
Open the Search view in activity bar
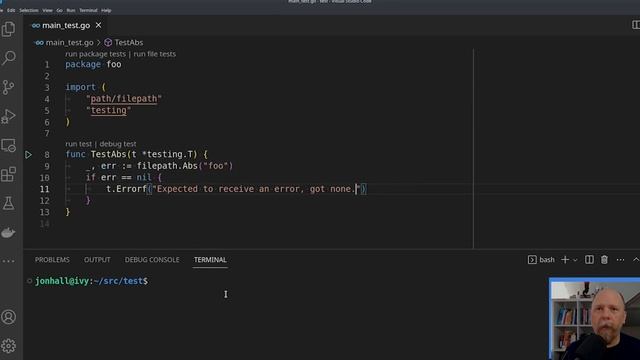8,58
